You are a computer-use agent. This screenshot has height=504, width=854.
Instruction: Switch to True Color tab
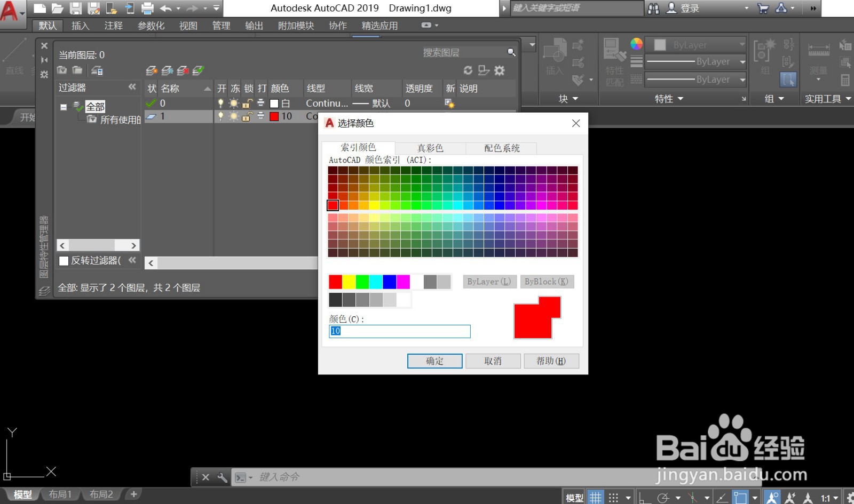click(x=430, y=148)
